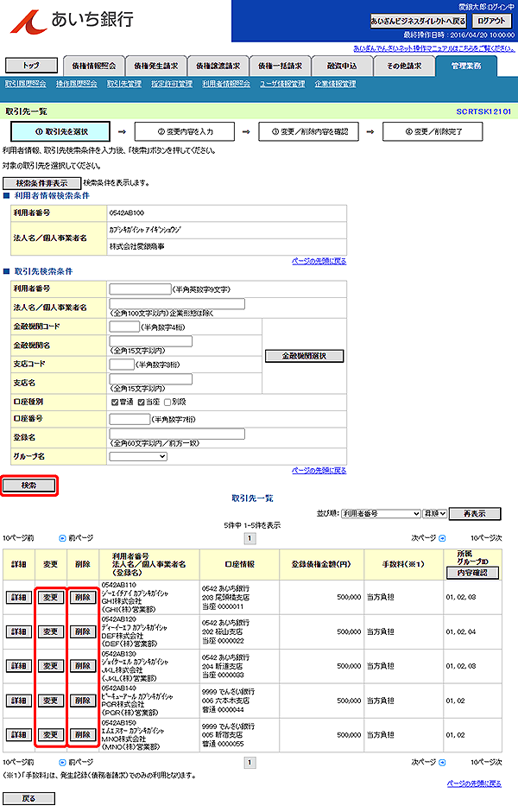The height and width of the screenshot is (812, 518).
Task: Toggle the 当座 account type checkbox
Action: tap(141, 403)
